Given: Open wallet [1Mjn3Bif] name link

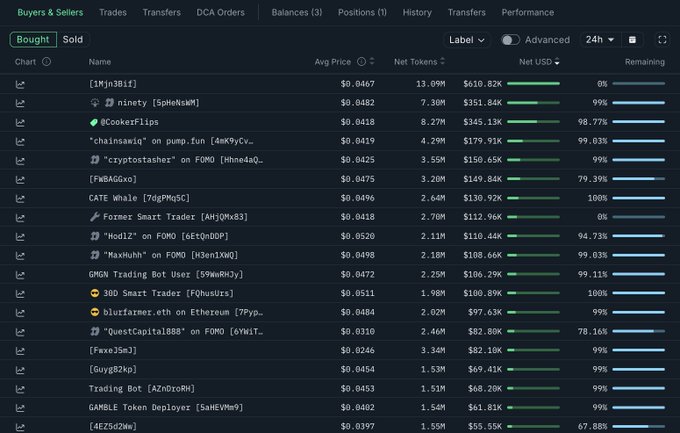Looking at the screenshot, I should pos(113,84).
